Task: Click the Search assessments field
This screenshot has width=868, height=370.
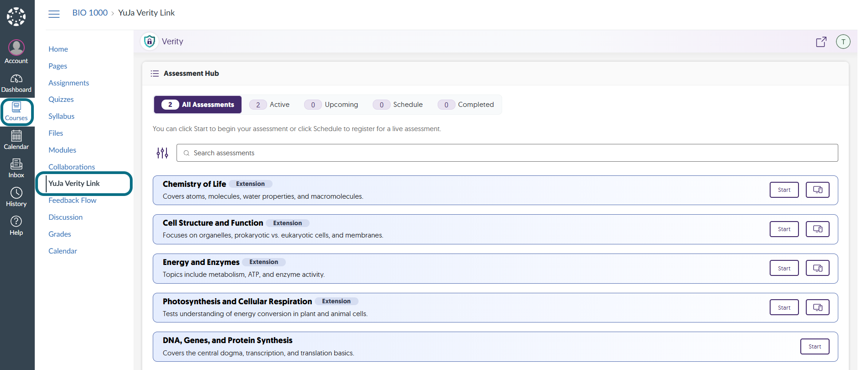Action: pyautogui.click(x=507, y=153)
